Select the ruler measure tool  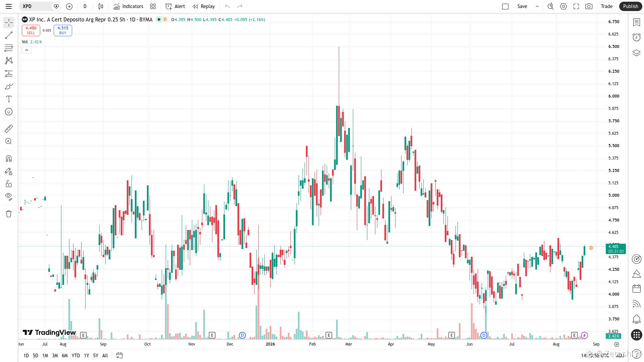[x=9, y=129]
